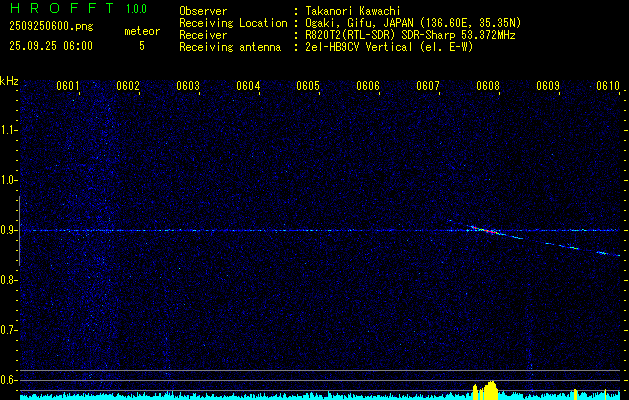Click the Receiver R820T2(RTL-SDR) SDR-Sharp line
629x400 pixels.
coord(410,35)
